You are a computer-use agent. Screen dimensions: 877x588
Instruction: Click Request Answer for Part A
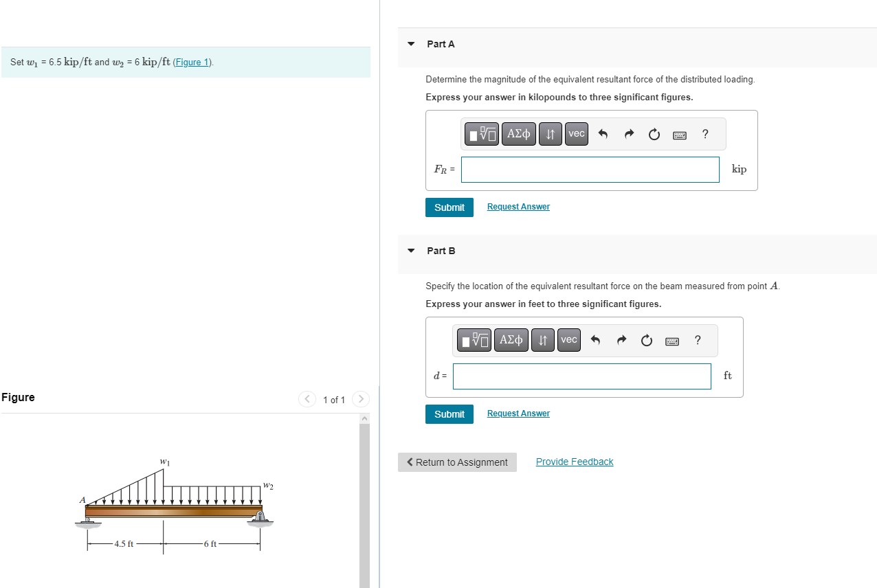point(518,206)
